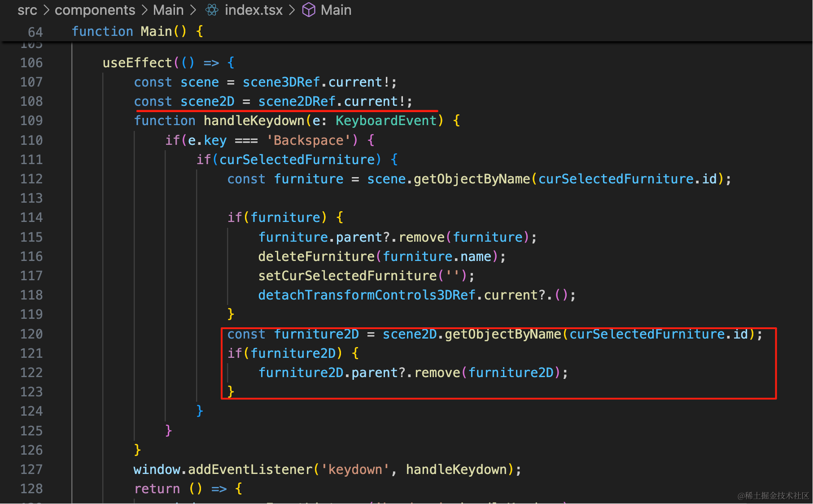Click getObjectByName on line 112

coord(472,179)
